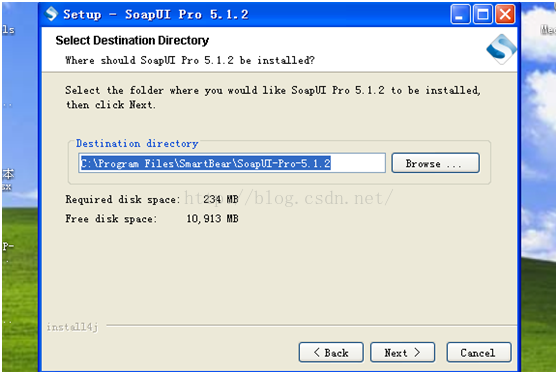The image size is (558, 374).
Task: Click the Browse ... button
Action: (435, 163)
